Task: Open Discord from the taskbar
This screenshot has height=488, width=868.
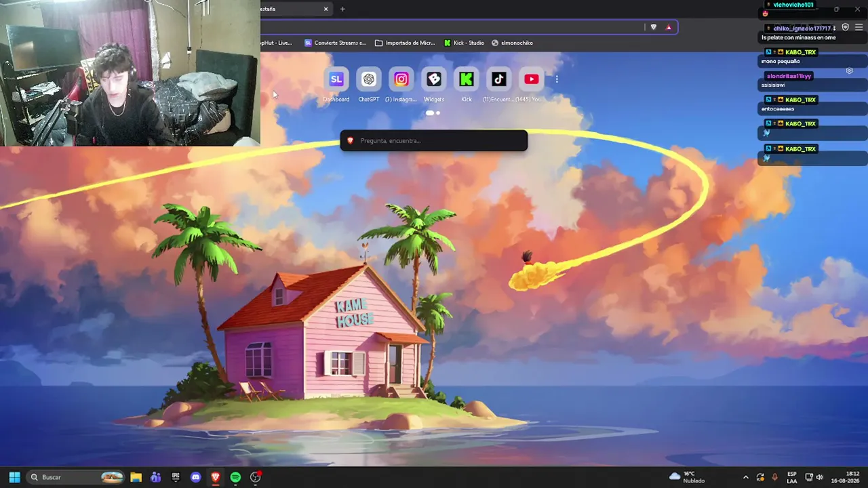Action: click(195, 477)
